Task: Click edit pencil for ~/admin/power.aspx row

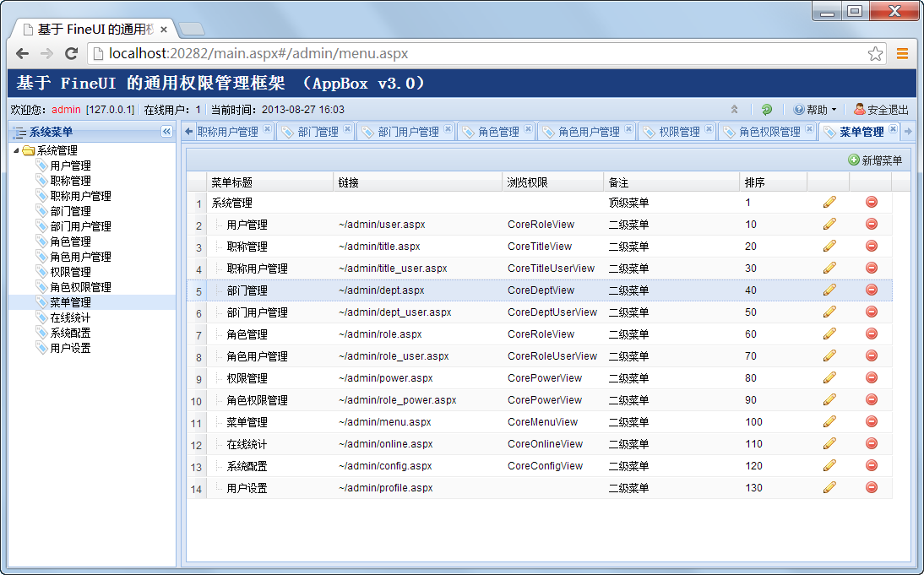Action: pyautogui.click(x=829, y=377)
